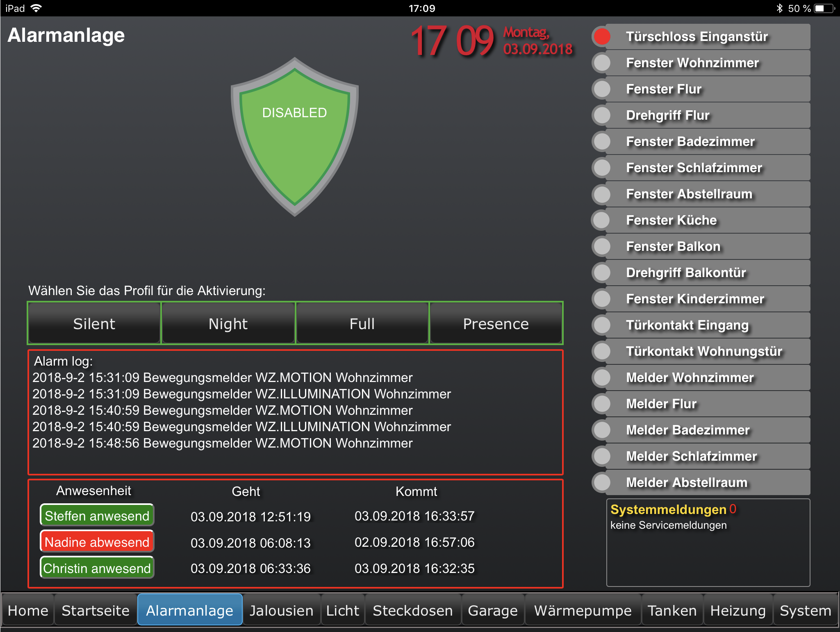Go to the Home tab
Viewport: 840px width, 632px height.
coord(28,610)
